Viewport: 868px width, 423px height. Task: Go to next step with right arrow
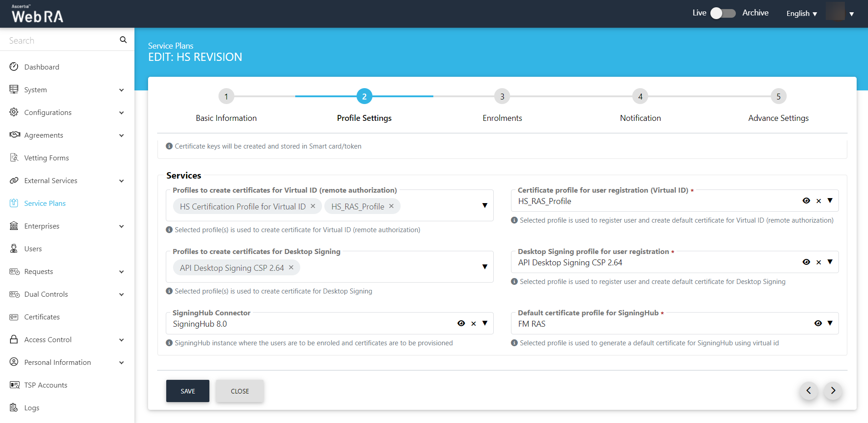[x=833, y=391]
